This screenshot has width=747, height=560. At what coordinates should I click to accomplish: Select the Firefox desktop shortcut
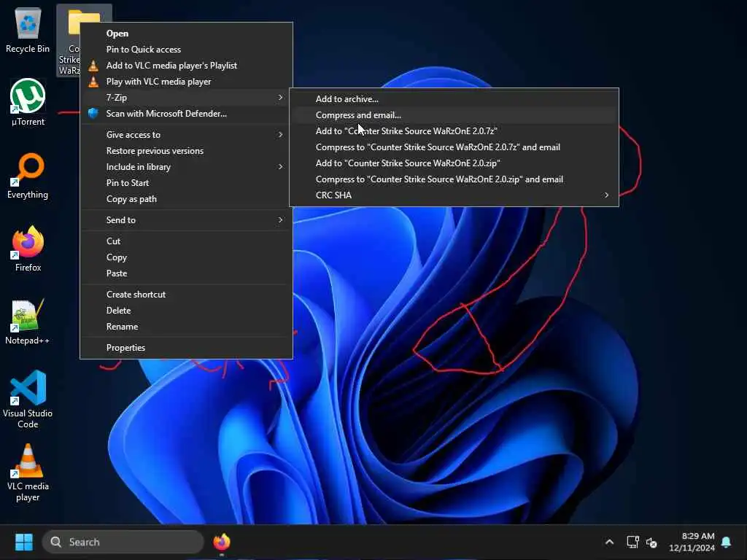pyautogui.click(x=28, y=248)
